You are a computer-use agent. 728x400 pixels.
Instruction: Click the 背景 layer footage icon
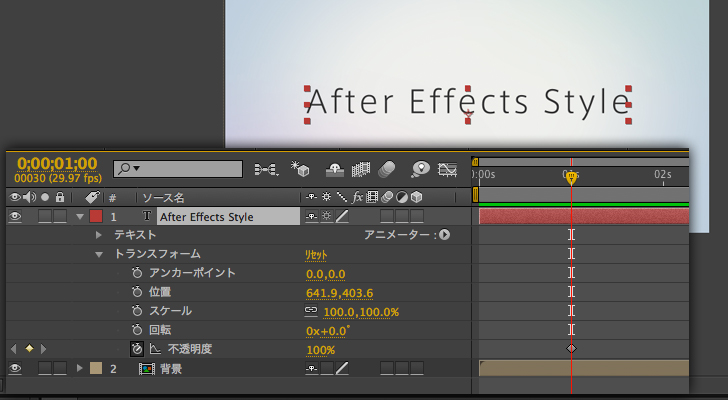point(147,369)
